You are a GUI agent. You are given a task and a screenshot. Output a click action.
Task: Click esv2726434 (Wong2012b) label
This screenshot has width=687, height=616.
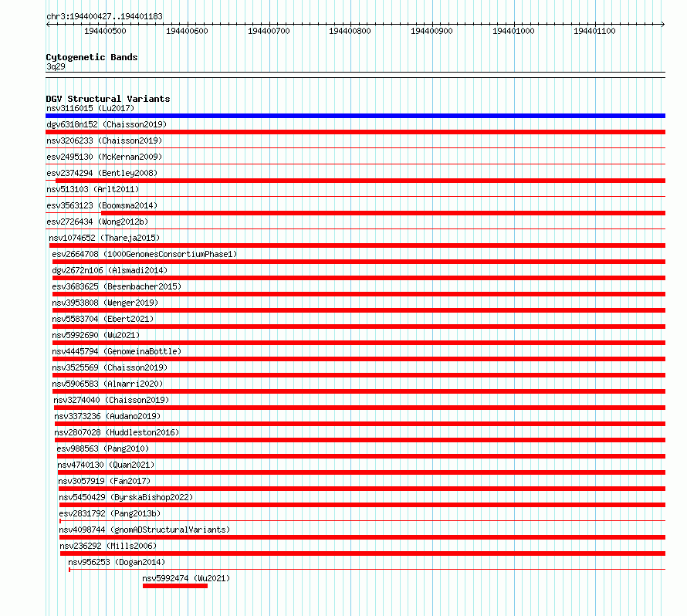(97, 222)
